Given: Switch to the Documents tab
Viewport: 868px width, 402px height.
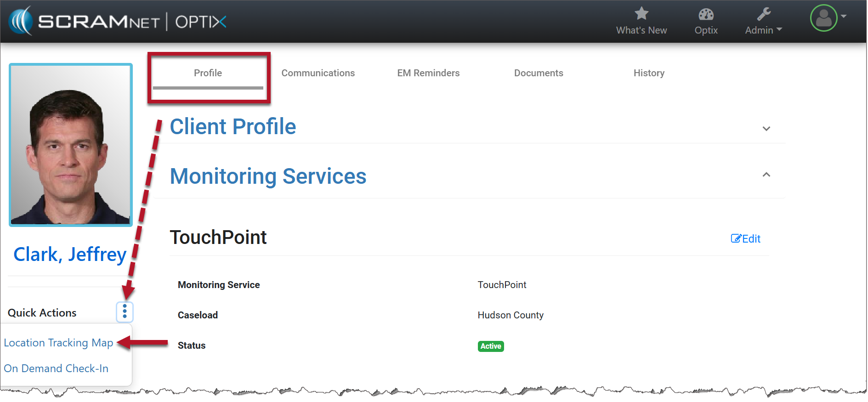Looking at the screenshot, I should pos(539,73).
